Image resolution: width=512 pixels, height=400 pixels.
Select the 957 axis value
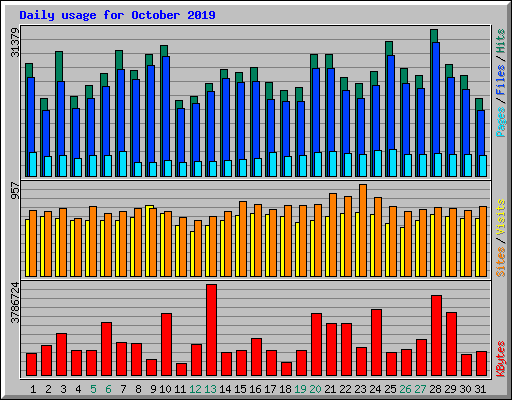click(x=15, y=191)
